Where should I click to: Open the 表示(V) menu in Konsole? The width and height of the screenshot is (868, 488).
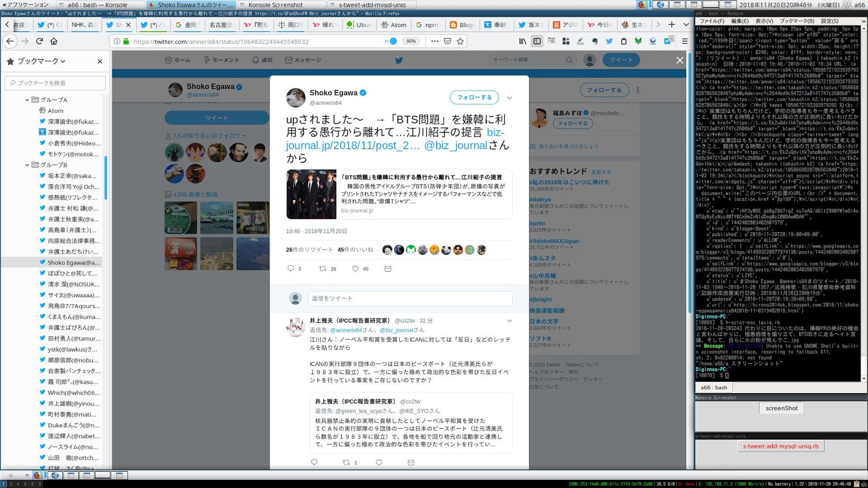pyautogui.click(x=764, y=21)
